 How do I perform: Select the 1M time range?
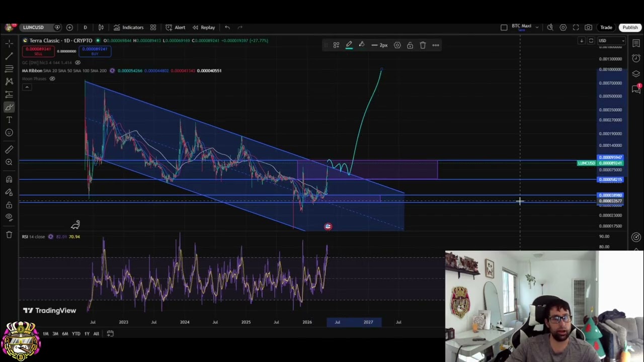[x=45, y=334]
